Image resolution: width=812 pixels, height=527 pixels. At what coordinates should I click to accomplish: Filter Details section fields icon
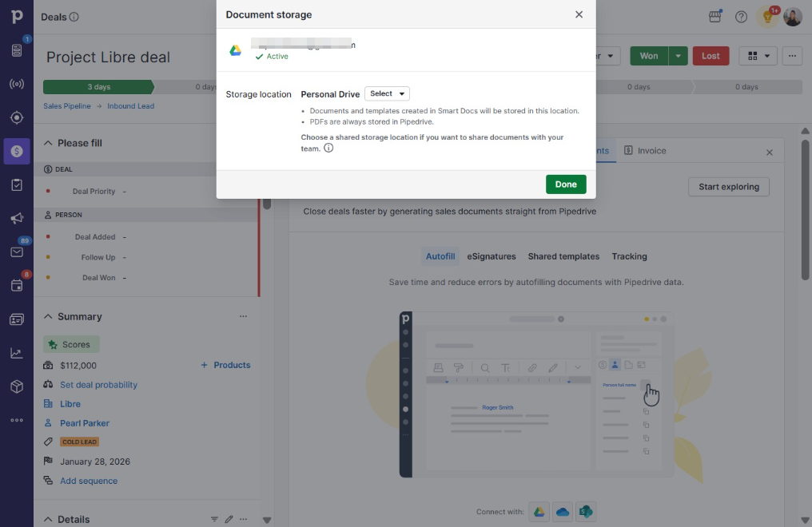tap(214, 519)
